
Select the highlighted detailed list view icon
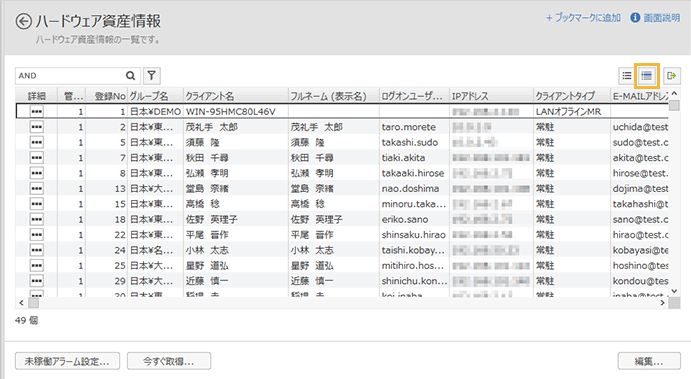[646, 76]
